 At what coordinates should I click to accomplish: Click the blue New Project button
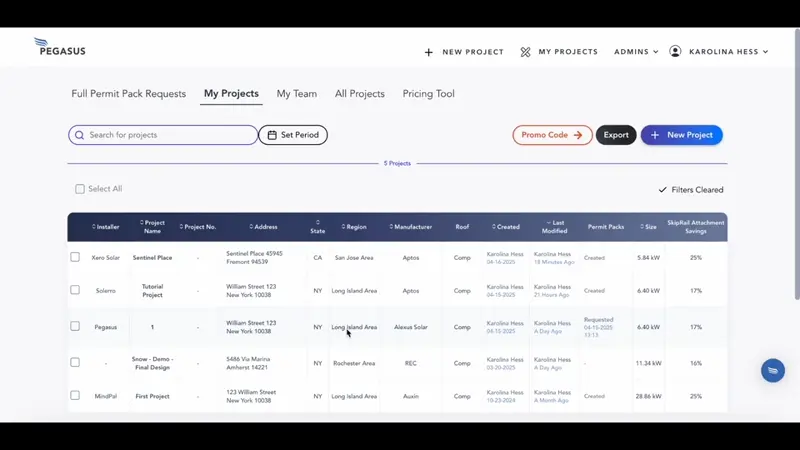[681, 135]
